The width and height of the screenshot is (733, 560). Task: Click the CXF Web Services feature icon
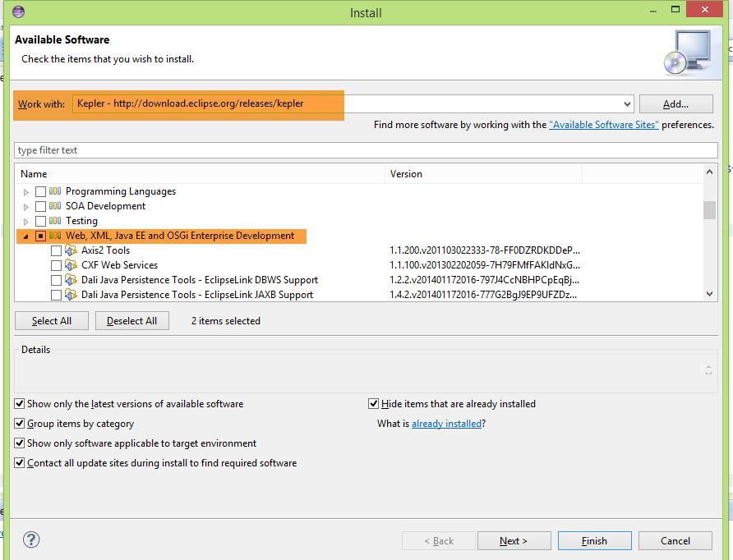pos(71,265)
